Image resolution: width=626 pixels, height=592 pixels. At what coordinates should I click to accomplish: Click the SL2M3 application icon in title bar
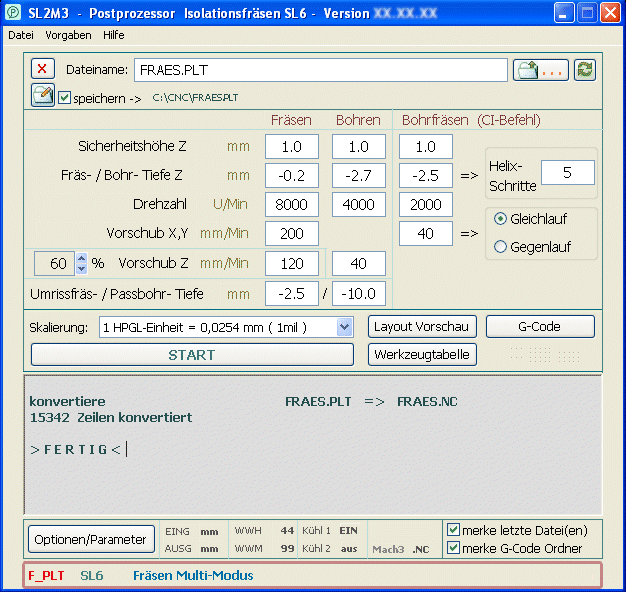click(x=15, y=14)
